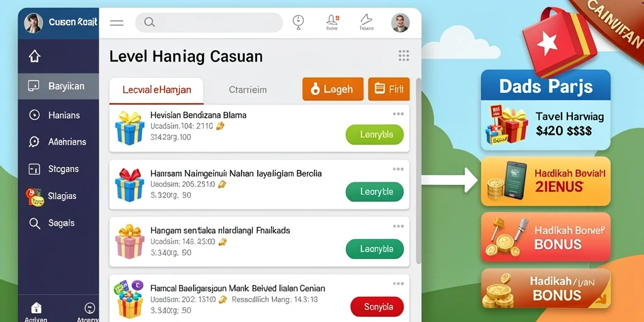Click the Stogans panel icon

pyautogui.click(x=34, y=169)
